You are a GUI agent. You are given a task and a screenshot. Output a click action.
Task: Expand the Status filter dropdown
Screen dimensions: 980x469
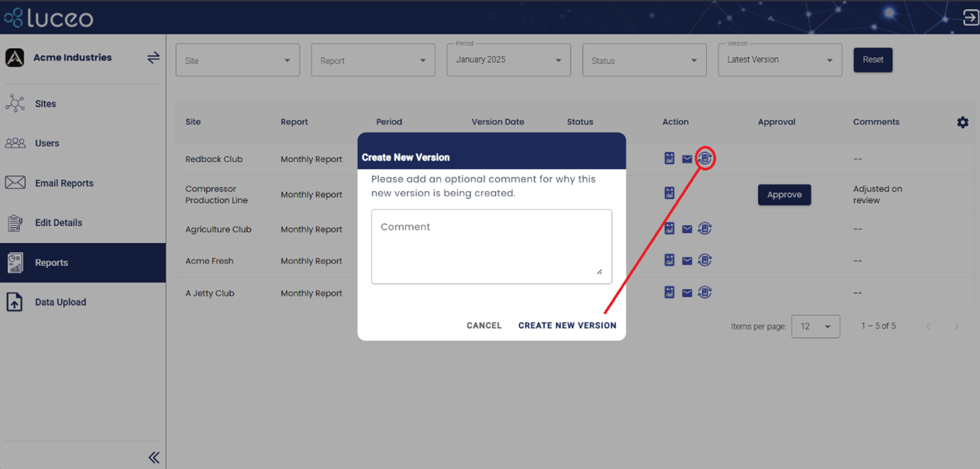coord(644,60)
